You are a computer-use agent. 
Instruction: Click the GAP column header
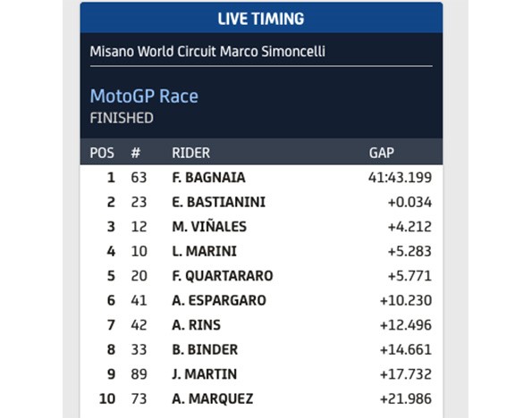(x=382, y=153)
